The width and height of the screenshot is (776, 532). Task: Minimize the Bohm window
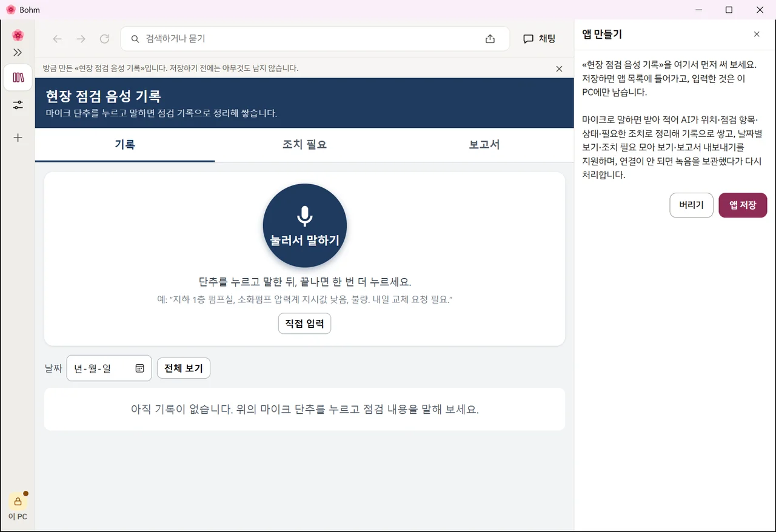click(699, 10)
